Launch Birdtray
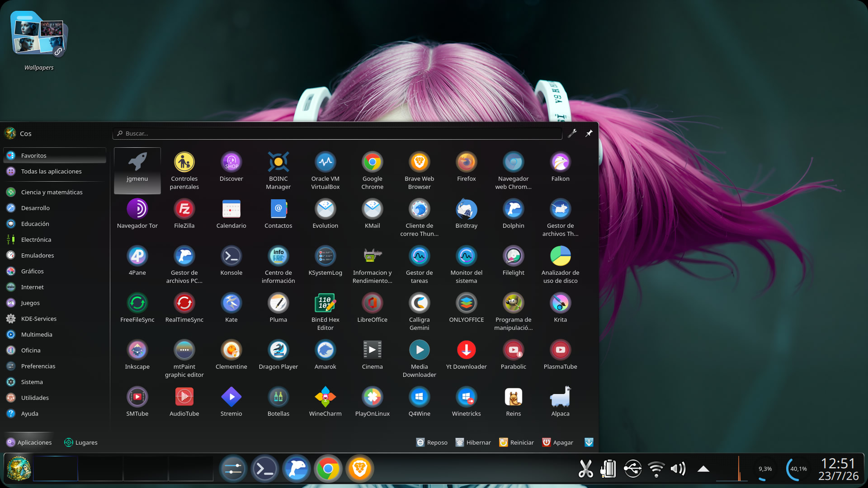The image size is (868, 488). coord(467,213)
